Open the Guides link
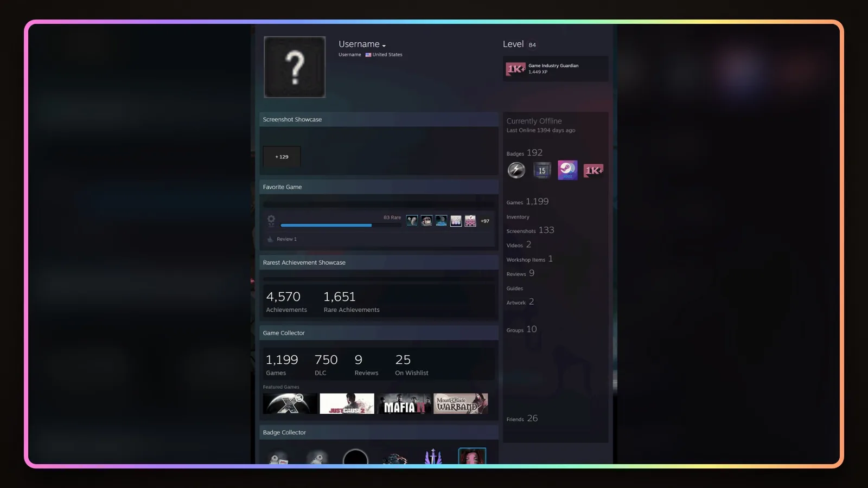The image size is (868, 488). pyautogui.click(x=515, y=288)
